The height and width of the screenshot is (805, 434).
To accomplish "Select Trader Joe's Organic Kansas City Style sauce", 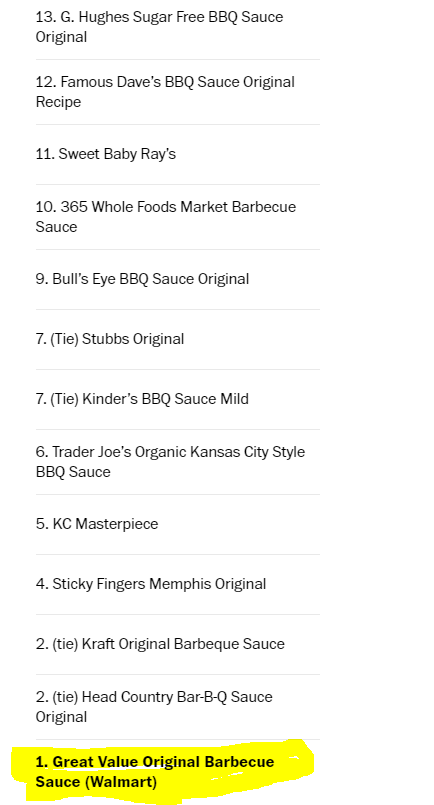I will (x=170, y=462).
